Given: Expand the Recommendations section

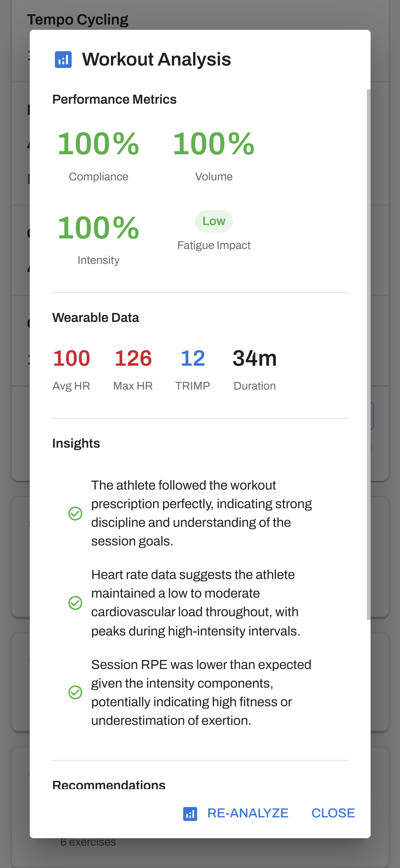Looking at the screenshot, I should pyautogui.click(x=109, y=784).
